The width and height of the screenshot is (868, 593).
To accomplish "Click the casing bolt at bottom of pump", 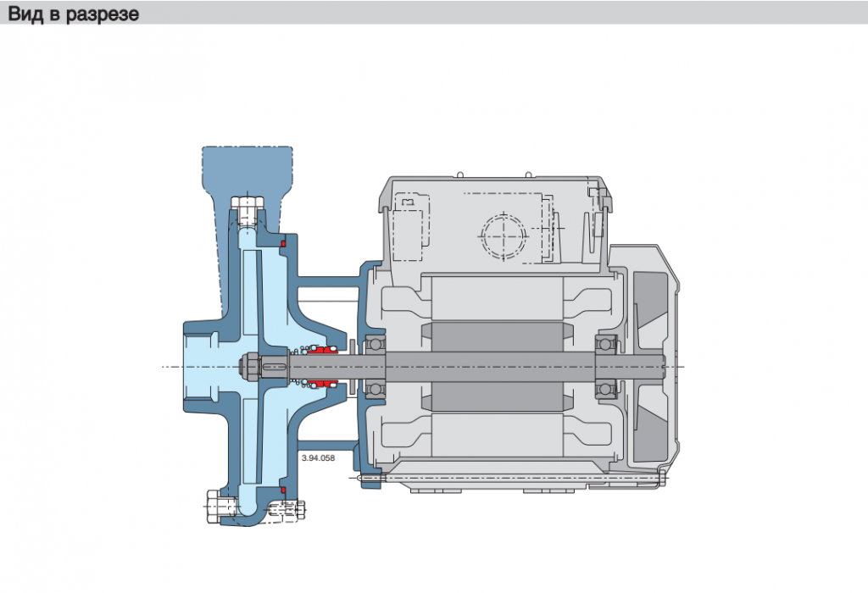I will tap(287, 509).
